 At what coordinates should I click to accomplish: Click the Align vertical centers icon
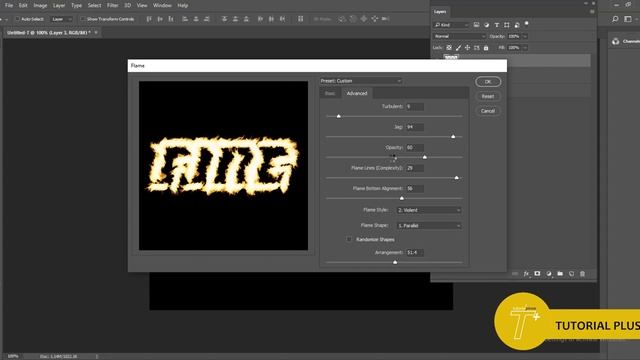[x=160, y=19]
